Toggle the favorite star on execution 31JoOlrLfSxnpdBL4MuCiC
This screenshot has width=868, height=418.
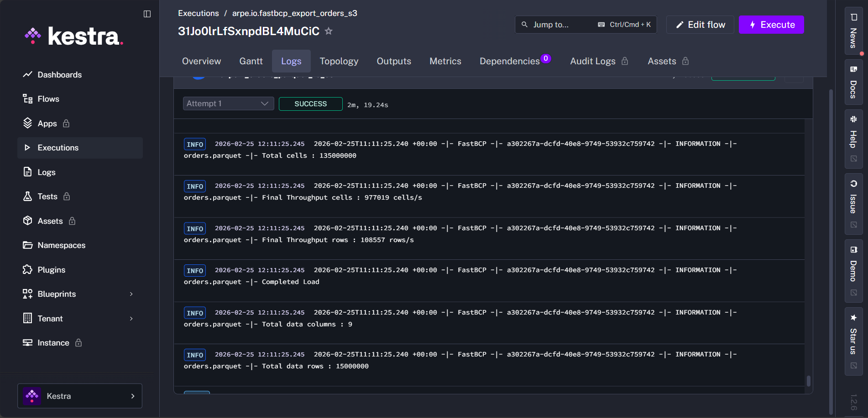click(x=328, y=31)
